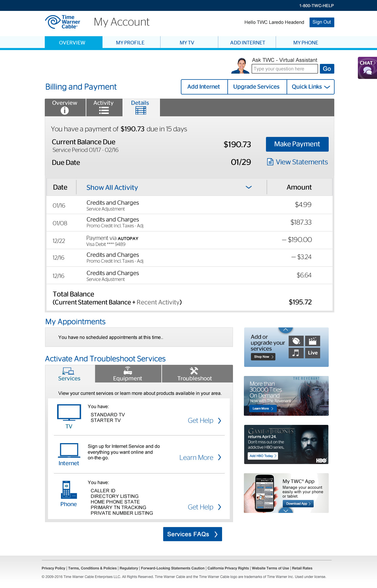The width and height of the screenshot is (377, 588).
Task: Open the Retail Rates footer link
Action: (302, 568)
